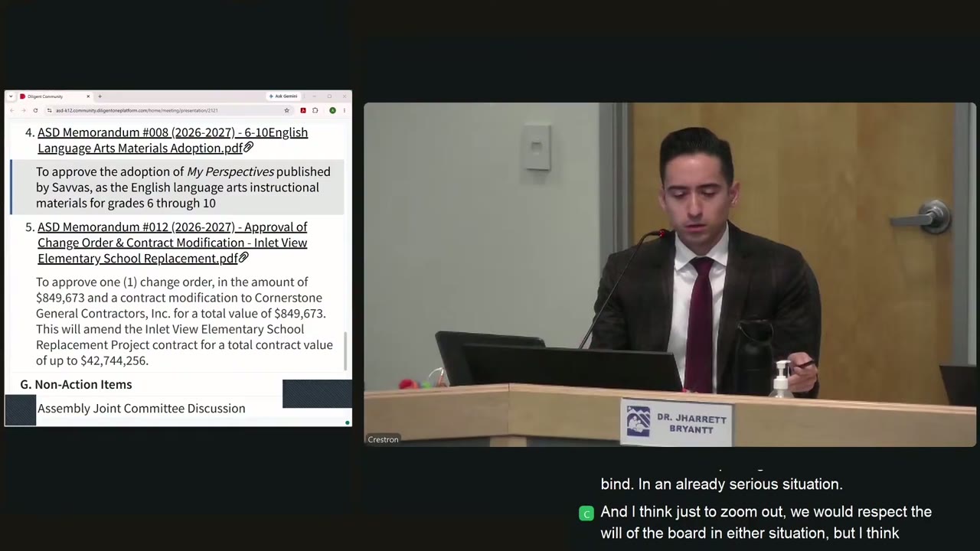980x551 pixels.
Task: Open the green profile avatar menu
Action: point(332,110)
